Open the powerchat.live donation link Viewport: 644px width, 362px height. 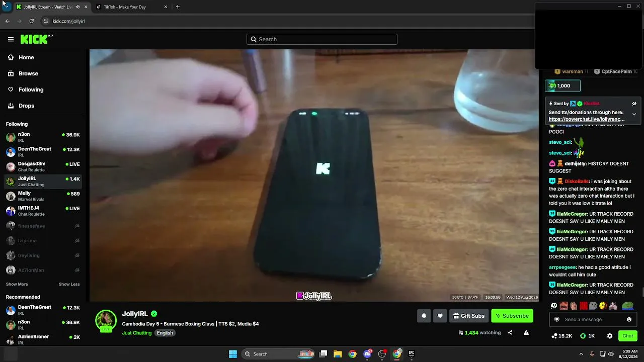(x=587, y=119)
